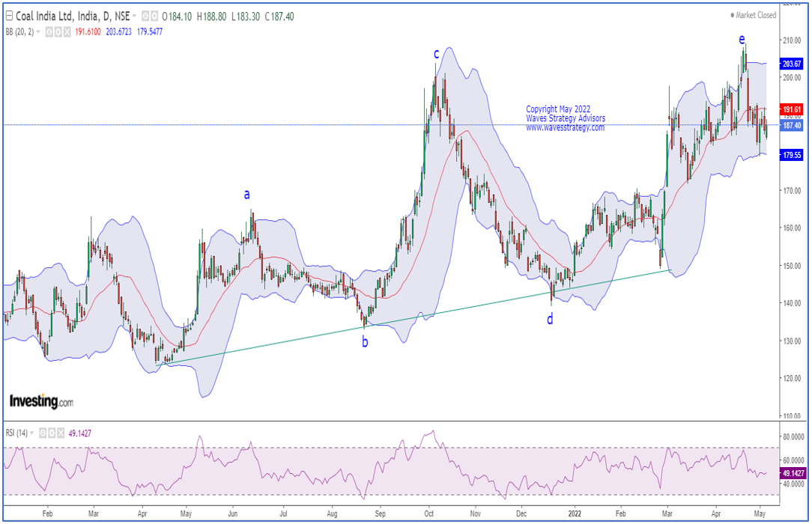Click the wave label 'c' annotation

click(437, 54)
